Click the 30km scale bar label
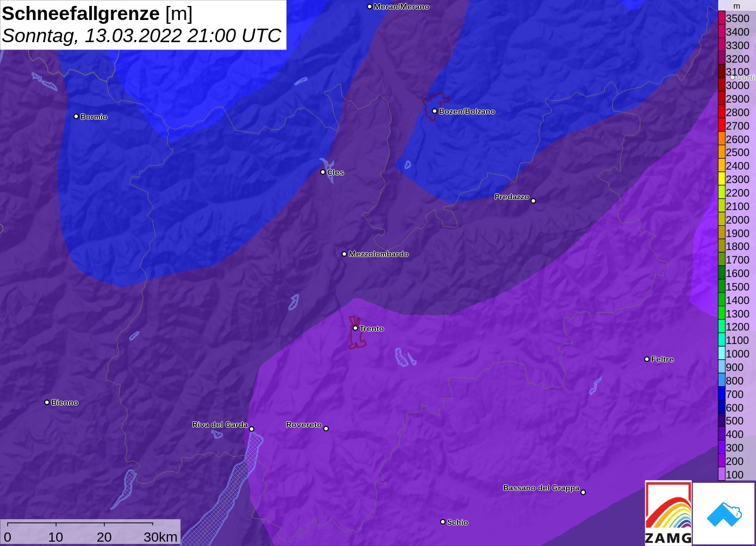Screen dimensions: 756x546 160,537
